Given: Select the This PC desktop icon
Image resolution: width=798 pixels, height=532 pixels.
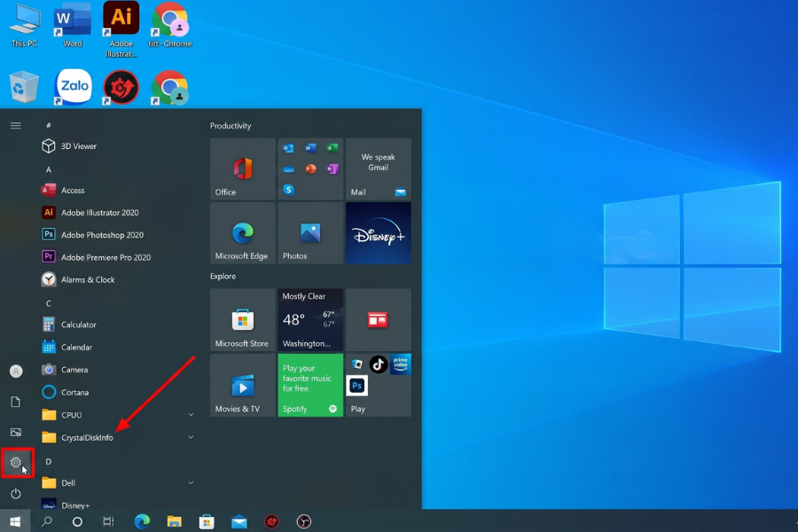Looking at the screenshot, I should tap(25, 26).
